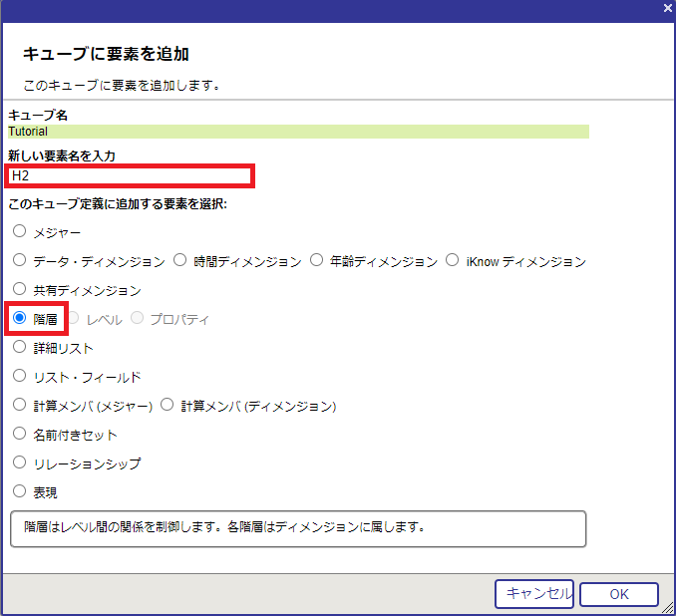Select the データ・ディメンション option
Viewport: 676px width, 616px height.
(20, 261)
